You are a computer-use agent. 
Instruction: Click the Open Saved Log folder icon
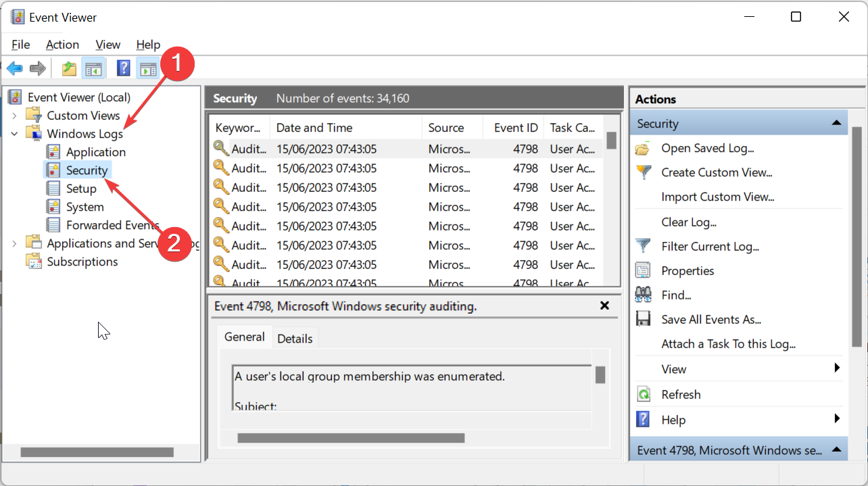643,148
